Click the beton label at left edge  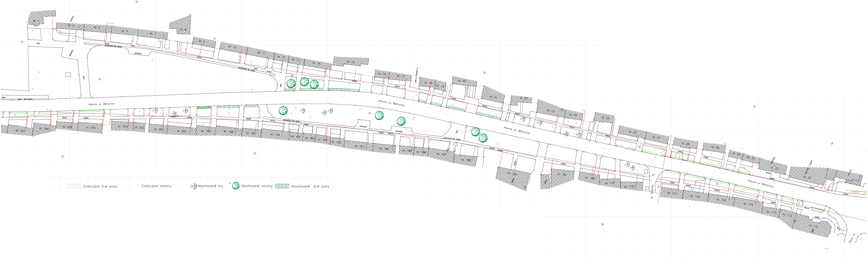click(4, 97)
